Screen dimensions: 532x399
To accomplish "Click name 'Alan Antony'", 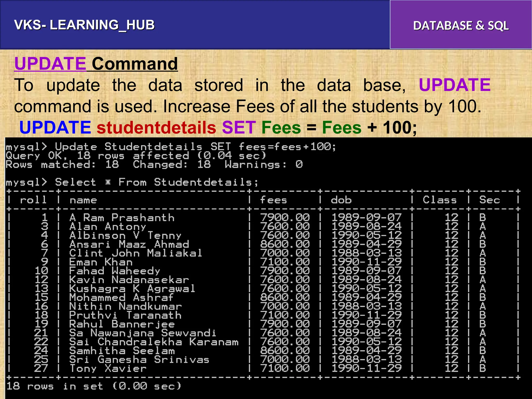I will click(108, 227).
